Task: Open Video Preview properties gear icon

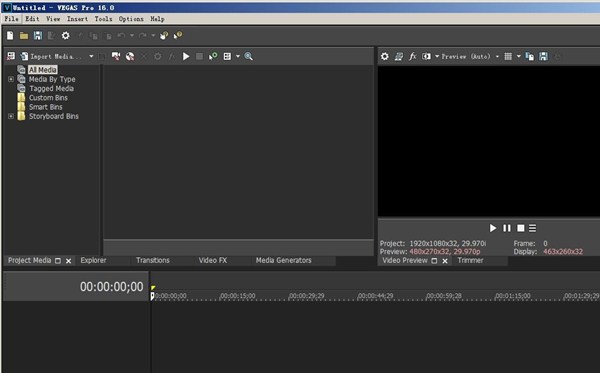Action: pos(385,57)
